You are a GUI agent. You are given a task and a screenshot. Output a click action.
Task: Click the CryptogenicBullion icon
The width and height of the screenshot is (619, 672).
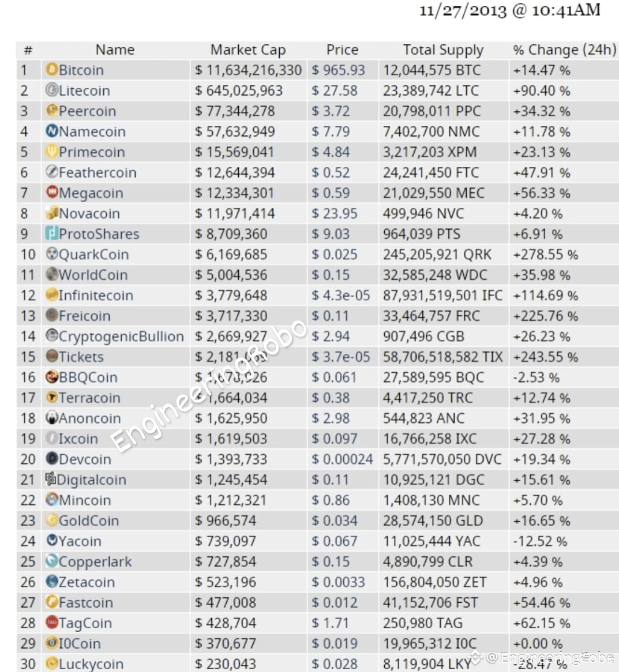pyautogui.click(x=52, y=335)
